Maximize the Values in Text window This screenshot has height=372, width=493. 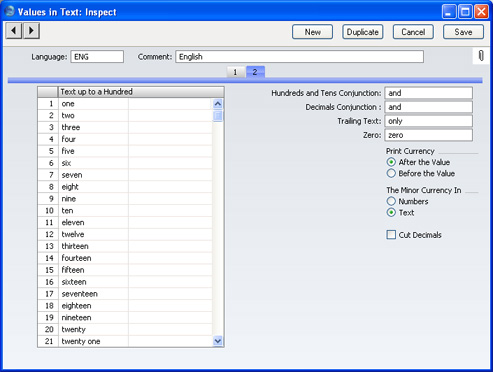click(x=465, y=12)
